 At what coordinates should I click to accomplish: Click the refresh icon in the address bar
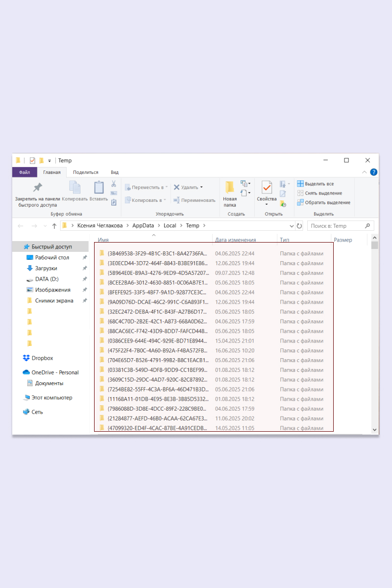click(299, 225)
